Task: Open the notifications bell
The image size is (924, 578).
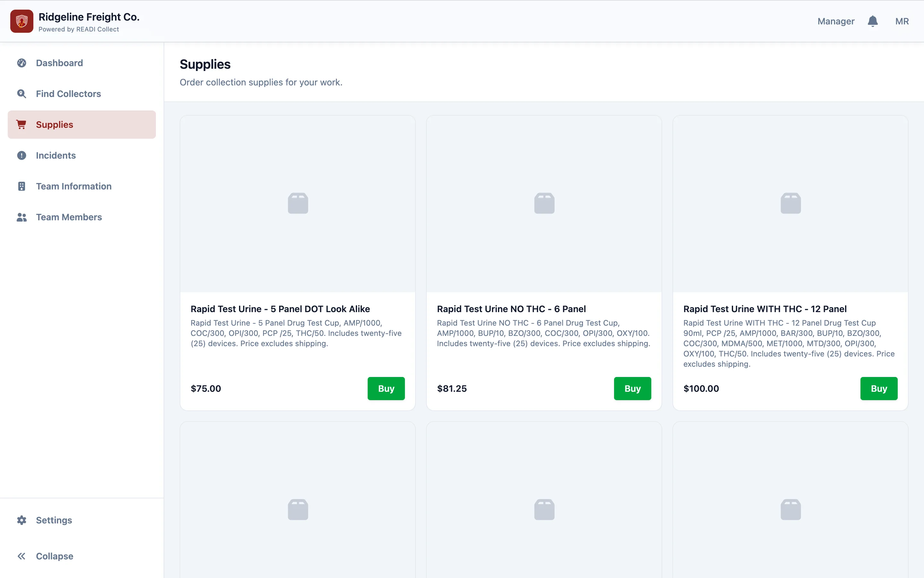Action: tap(872, 21)
